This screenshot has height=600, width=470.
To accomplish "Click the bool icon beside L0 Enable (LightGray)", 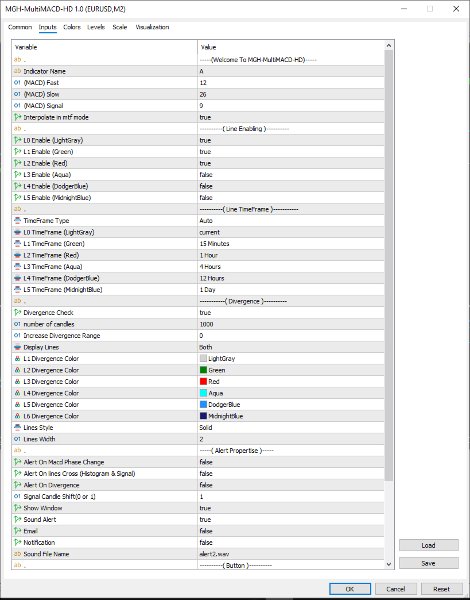I will pyautogui.click(x=17, y=140).
